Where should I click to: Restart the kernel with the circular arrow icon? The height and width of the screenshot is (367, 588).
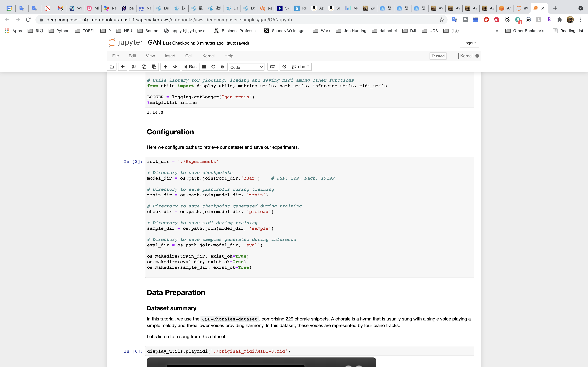(213, 67)
